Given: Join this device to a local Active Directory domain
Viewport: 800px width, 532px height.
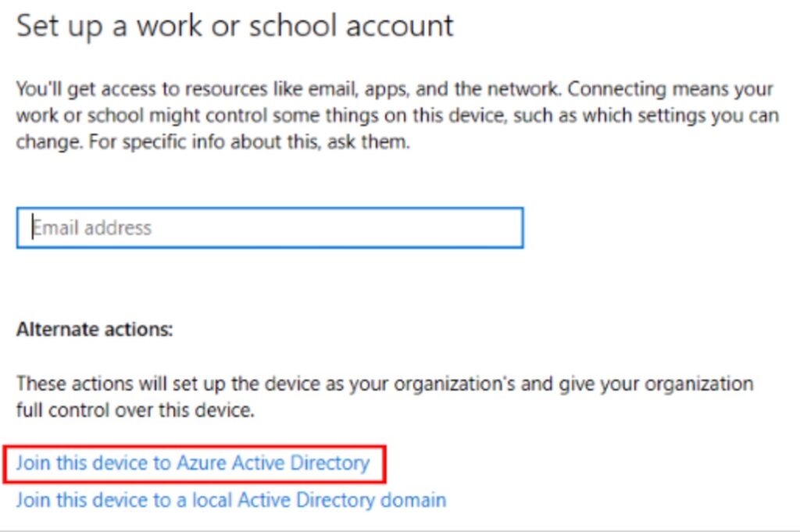Looking at the screenshot, I should pyautogui.click(x=231, y=499).
